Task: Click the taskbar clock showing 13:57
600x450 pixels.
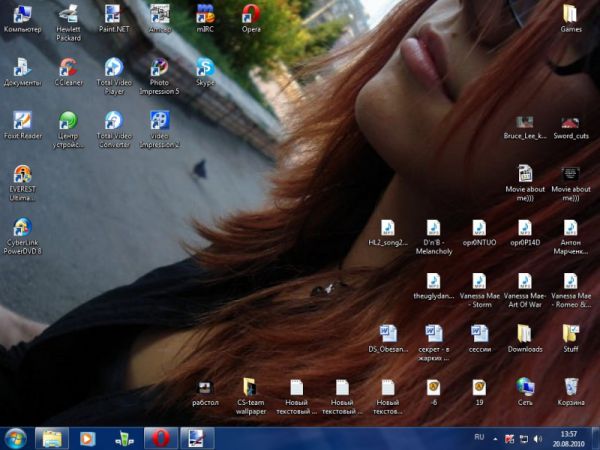Action: coord(568,438)
